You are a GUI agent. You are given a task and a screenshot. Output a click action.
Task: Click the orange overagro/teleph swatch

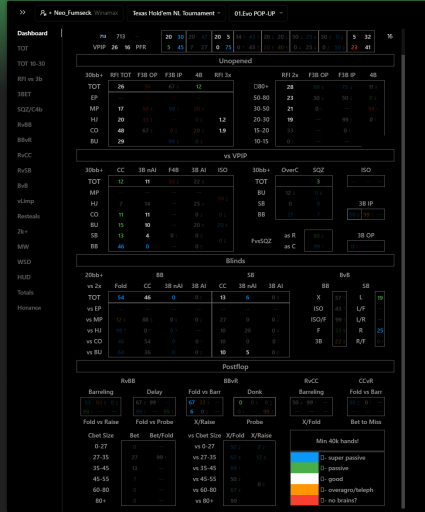coord(305,489)
